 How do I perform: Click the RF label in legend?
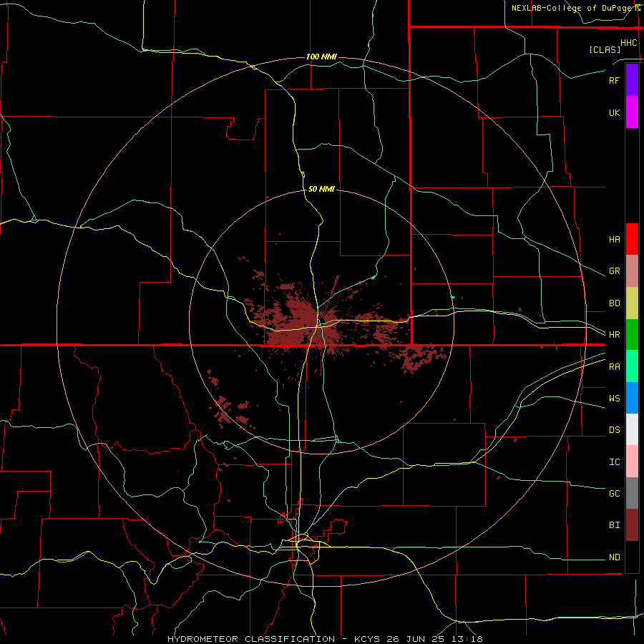pyautogui.click(x=614, y=80)
